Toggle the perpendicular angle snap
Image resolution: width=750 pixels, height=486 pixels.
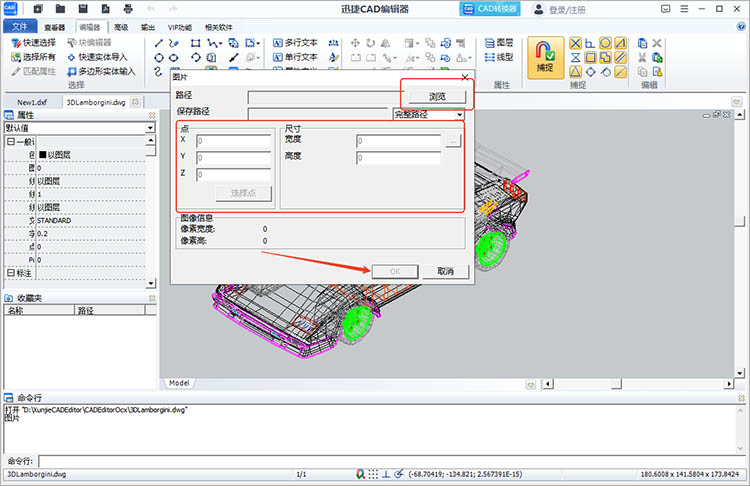click(590, 44)
